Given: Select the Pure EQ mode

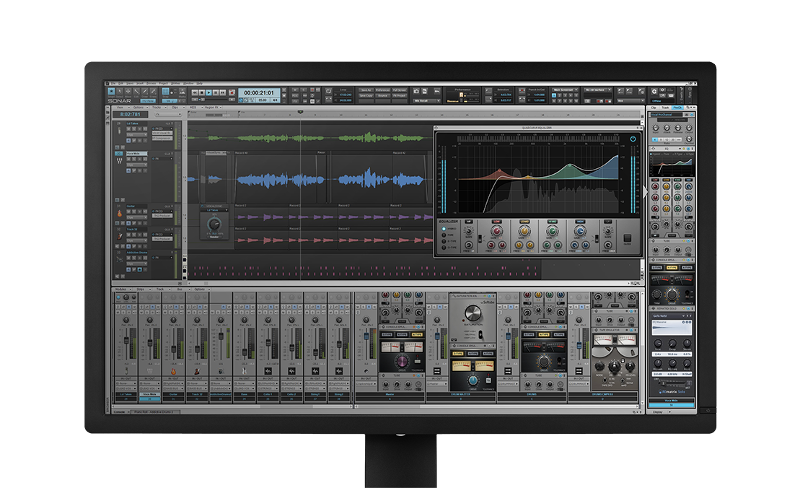Looking at the screenshot, I should pyautogui.click(x=443, y=235).
